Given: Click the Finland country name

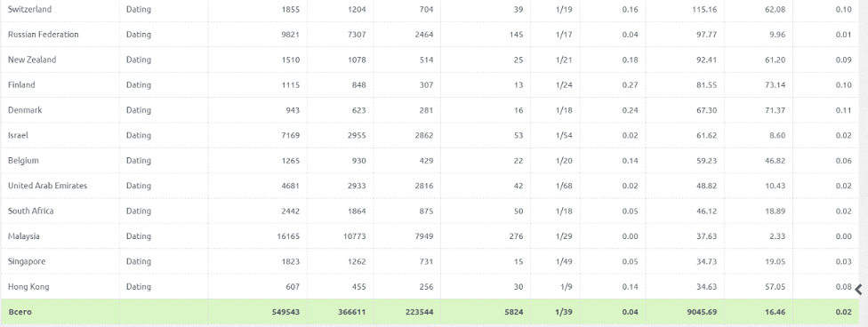Looking at the screenshot, I should point(21,84).
